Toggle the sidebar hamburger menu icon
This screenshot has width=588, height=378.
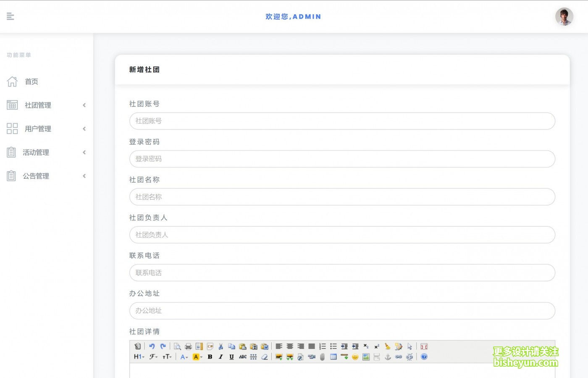tap(10, 16)
